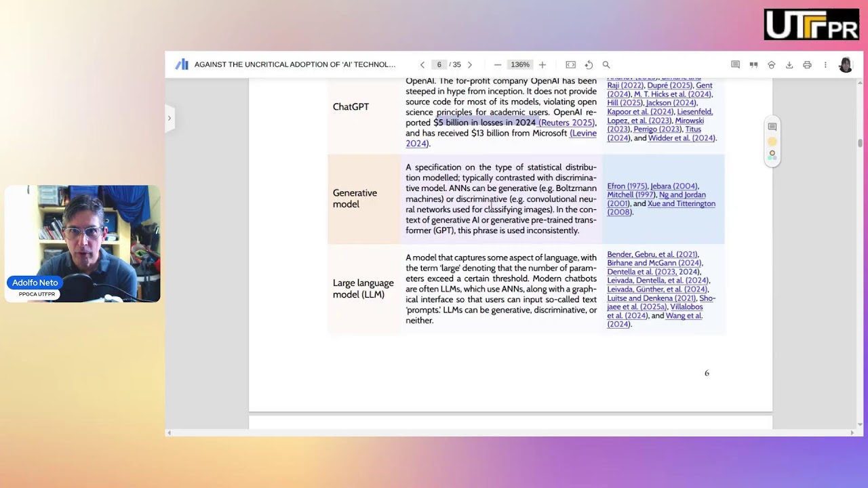Open the Kapoor et al. (2024) citation

(x=640, y=112)
